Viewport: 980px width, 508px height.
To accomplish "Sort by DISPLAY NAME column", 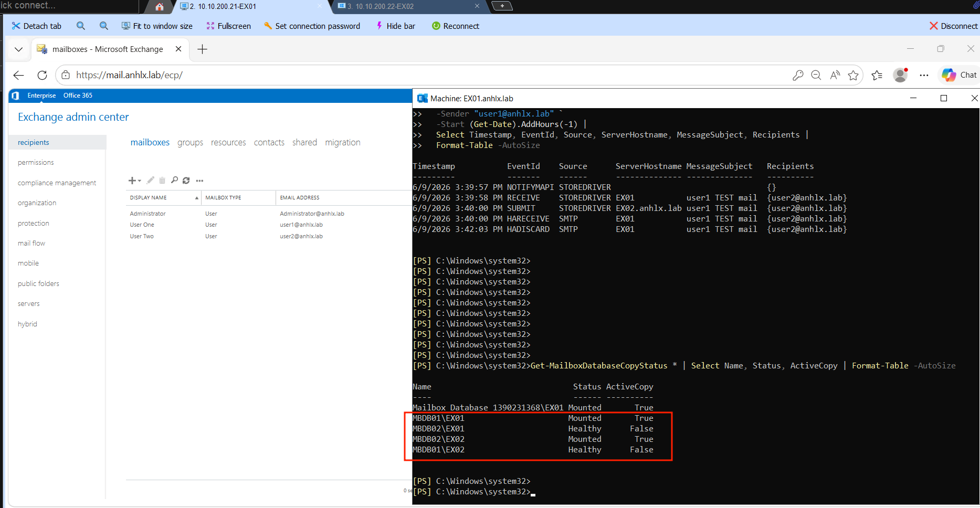I will [163, 198].
